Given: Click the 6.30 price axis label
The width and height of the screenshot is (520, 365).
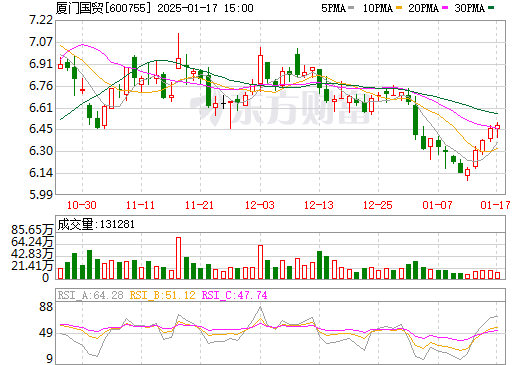Looking at the screenshot, I should tap(41, 151).
